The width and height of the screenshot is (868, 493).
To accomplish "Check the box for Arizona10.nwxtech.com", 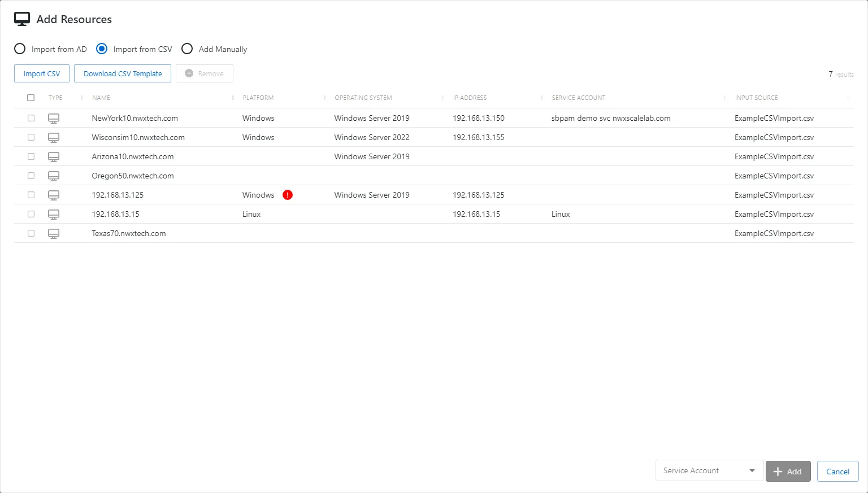I will [31, 156].
